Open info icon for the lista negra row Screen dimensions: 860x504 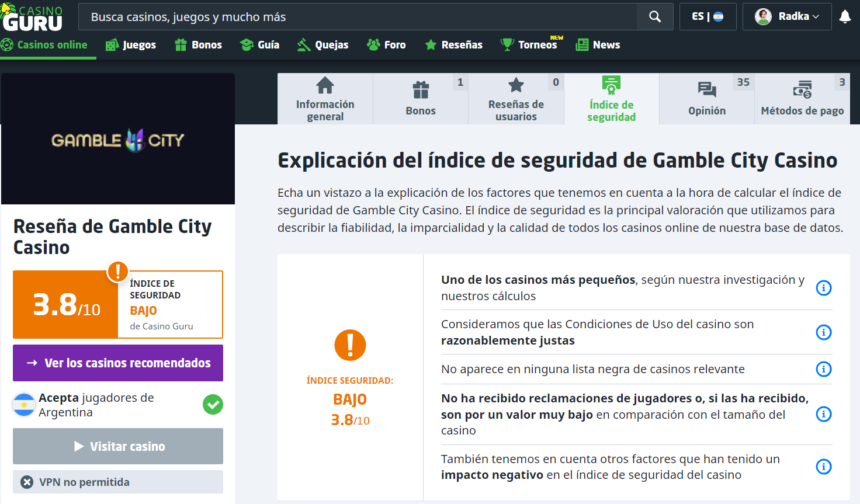pos(823,369)
